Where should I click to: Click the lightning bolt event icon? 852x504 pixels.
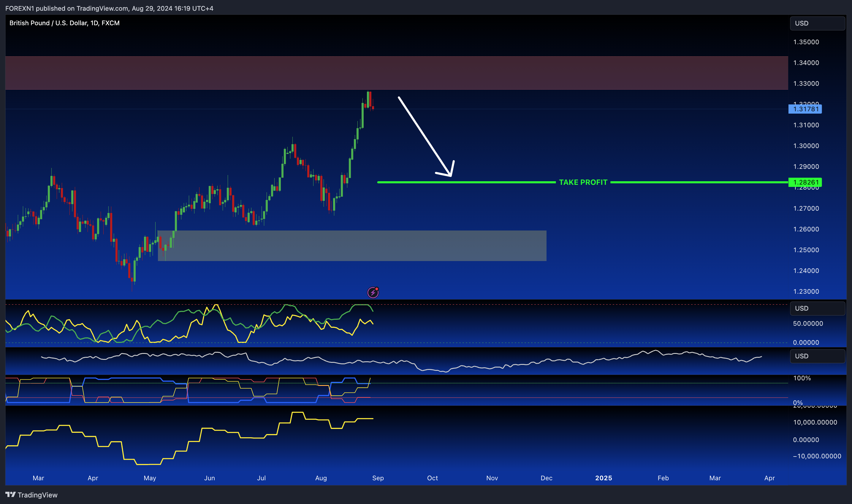(x=373, y=292)
